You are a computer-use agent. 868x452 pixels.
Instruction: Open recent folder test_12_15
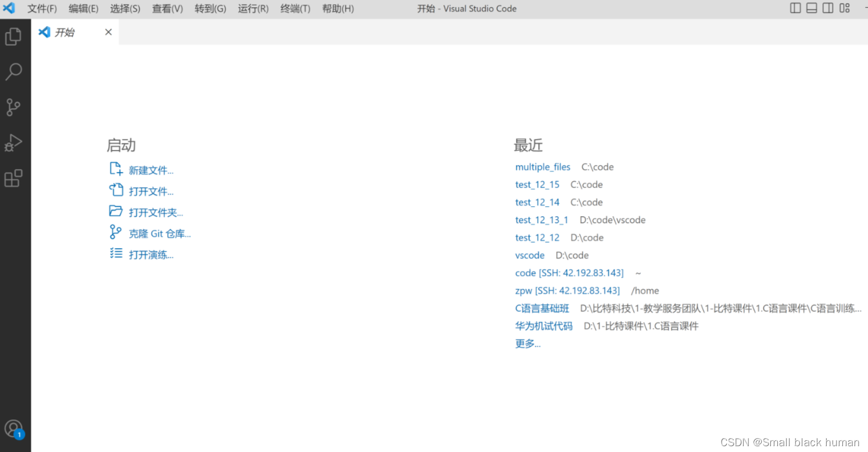tap(537, 185)
